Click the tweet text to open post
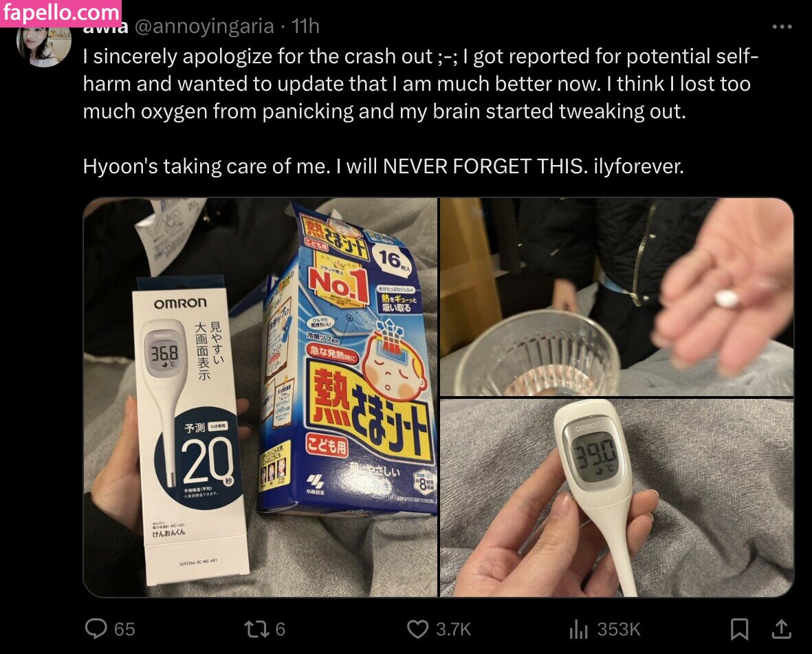Image resolution: width=812 pixels, height=654 pixels. tap(421, 111)
